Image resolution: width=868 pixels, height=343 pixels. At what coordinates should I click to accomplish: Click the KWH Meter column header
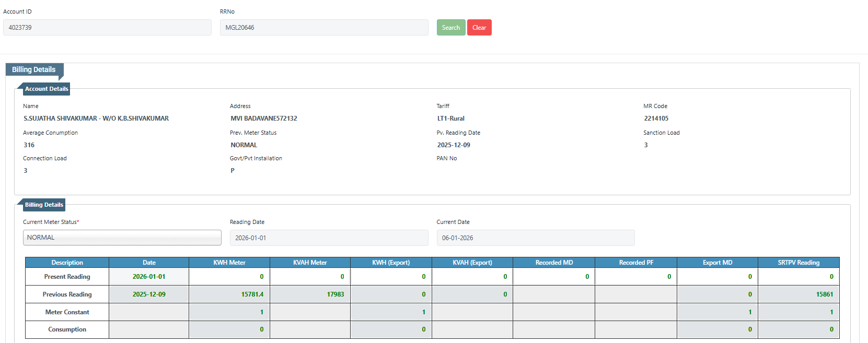coord(229,263)
